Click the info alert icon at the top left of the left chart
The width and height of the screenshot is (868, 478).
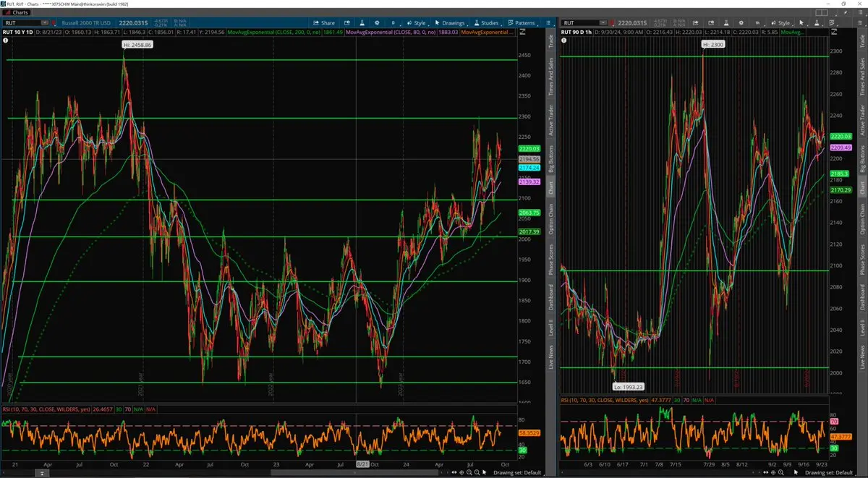(7, 41)
